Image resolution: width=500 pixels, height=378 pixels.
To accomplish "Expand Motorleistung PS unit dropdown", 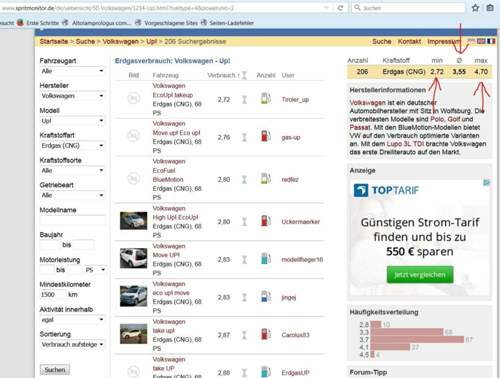I will coord(95,270).
